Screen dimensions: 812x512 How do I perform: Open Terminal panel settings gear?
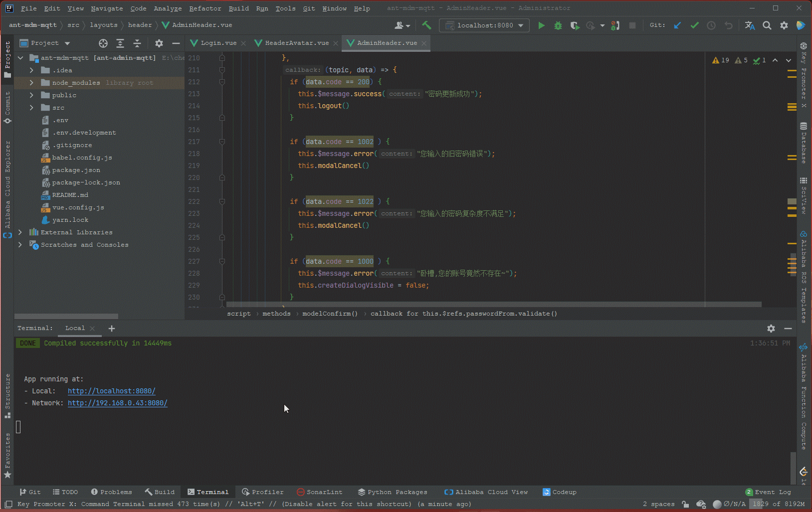tap(771, 329)
